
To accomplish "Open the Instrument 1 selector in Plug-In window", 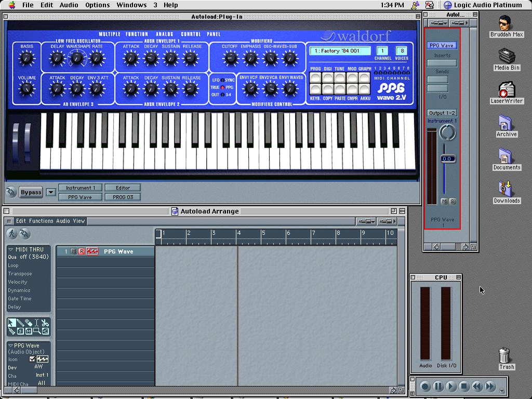I will pos(80,188).
